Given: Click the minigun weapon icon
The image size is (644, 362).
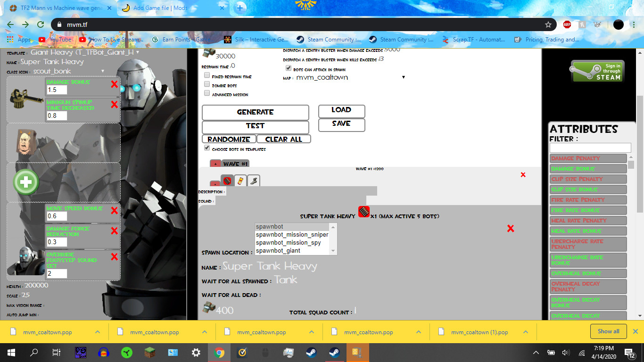Looking at the screenshot, I should coord(26,98).
